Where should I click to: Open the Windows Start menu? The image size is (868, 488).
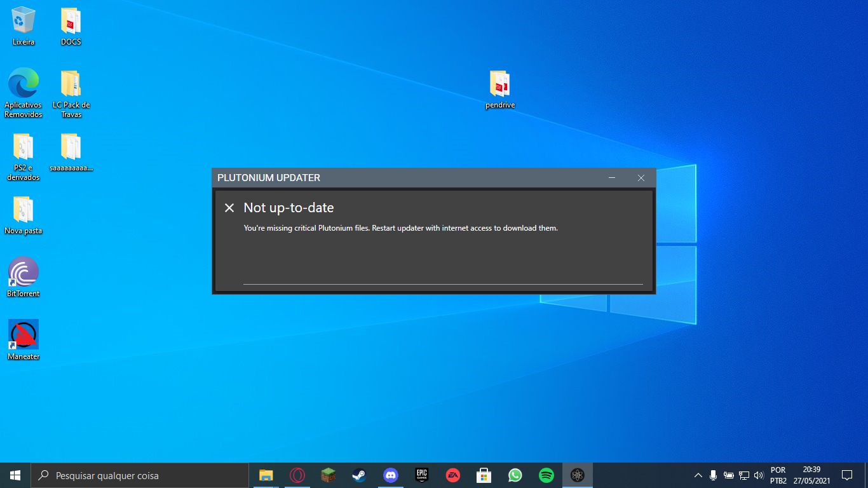pos(15,475)
